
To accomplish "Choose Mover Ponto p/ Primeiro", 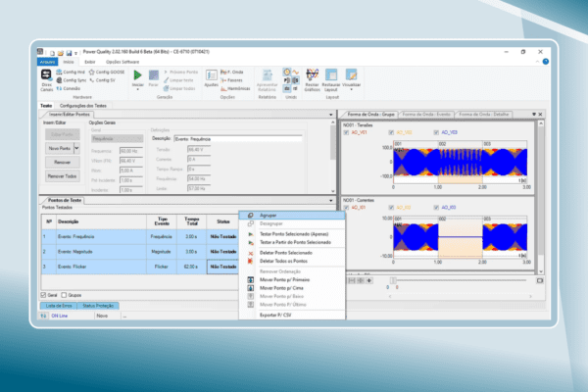I will coord(292,280).
